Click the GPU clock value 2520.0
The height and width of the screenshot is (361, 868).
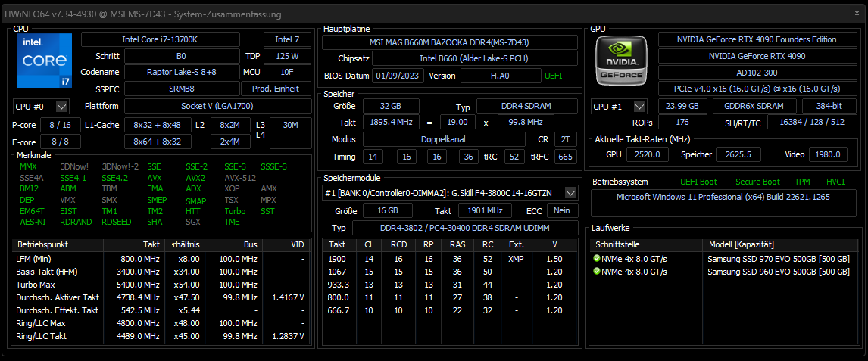[647, 155]
